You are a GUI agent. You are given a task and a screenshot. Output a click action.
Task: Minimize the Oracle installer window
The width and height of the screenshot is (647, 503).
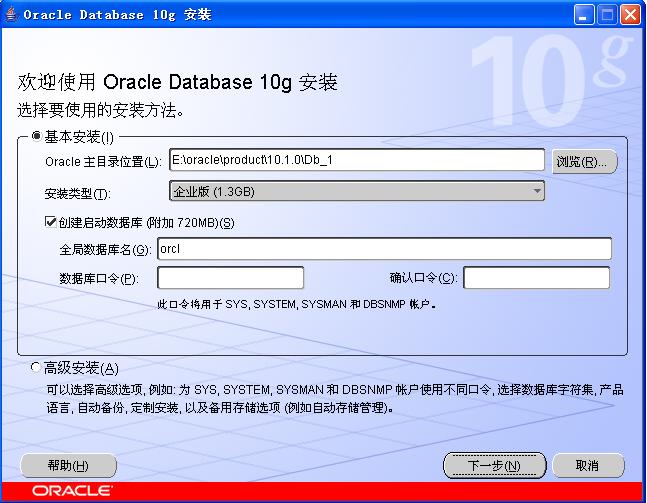[x=583, y=15]
